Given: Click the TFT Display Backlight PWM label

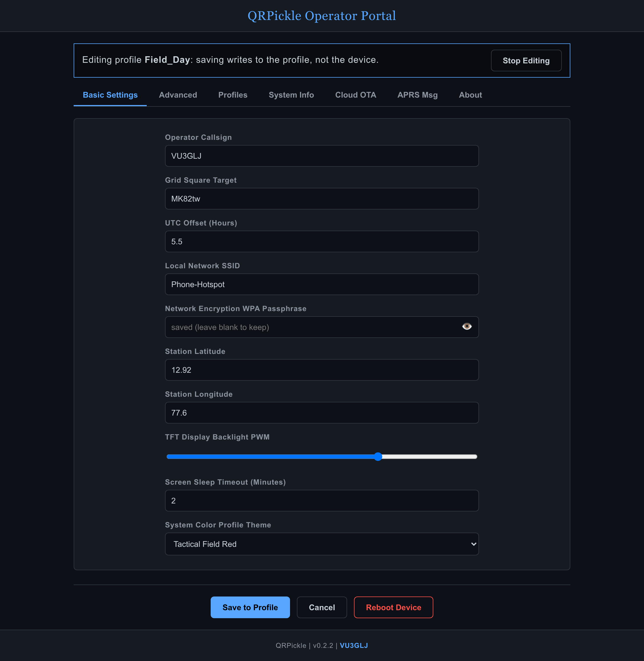Looking at the screenshot, I should [x=217, y=437].
